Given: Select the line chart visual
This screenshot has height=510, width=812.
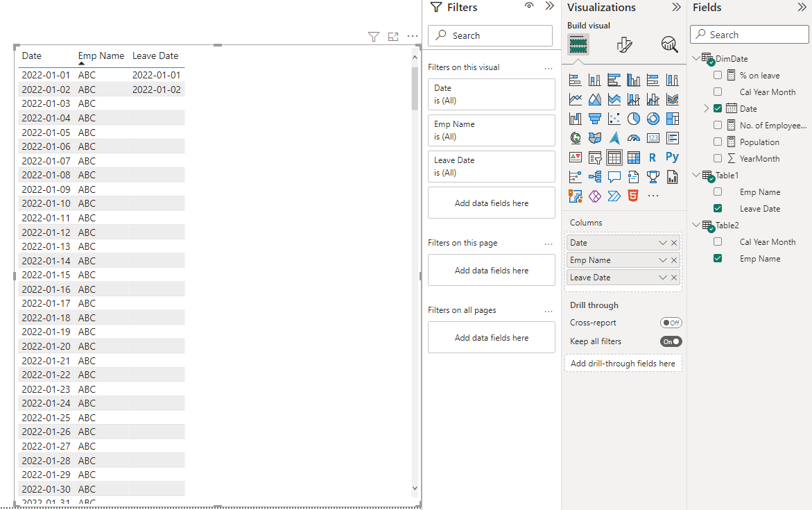Looking at the screenshot, I should pyautogui.click(x=575, y=99).
